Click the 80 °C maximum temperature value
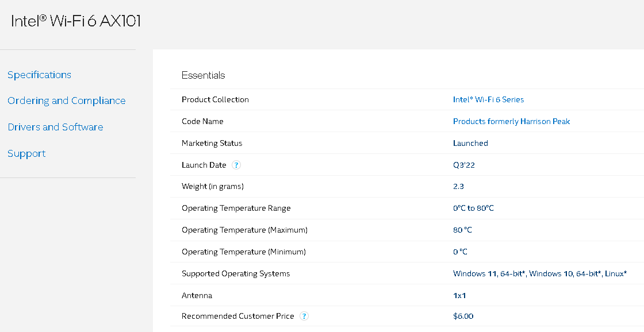This screenshot has height=332, width=644. pyautogui.click(x=462, y=230)
